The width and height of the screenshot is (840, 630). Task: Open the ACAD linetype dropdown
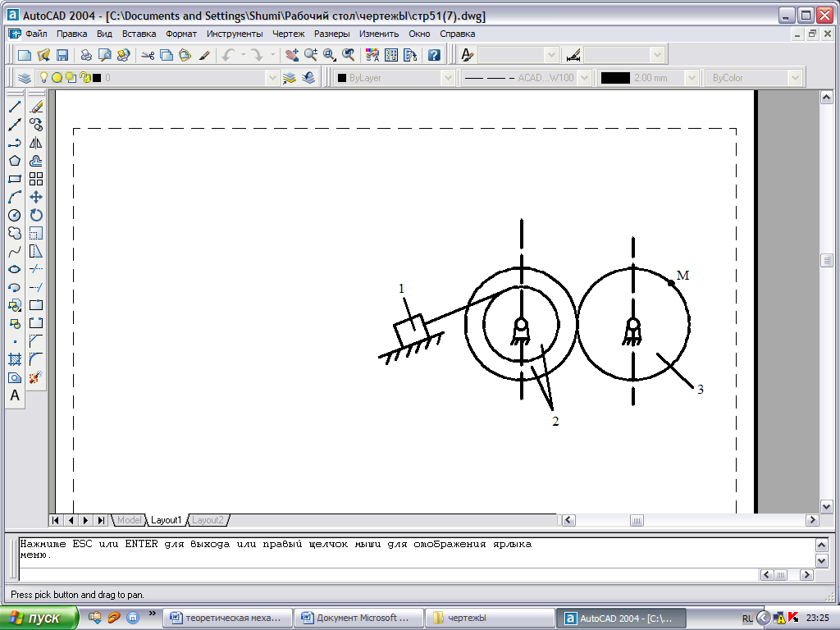click(x=585, y=78)
